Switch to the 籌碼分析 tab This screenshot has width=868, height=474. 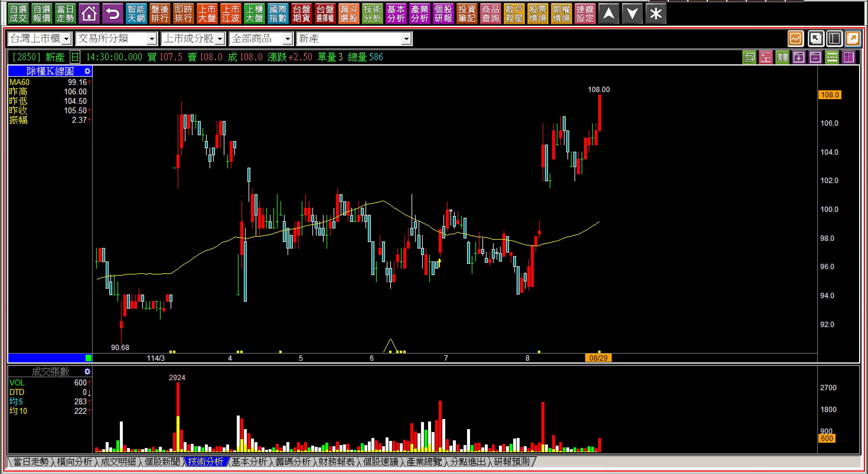point(293,462)
